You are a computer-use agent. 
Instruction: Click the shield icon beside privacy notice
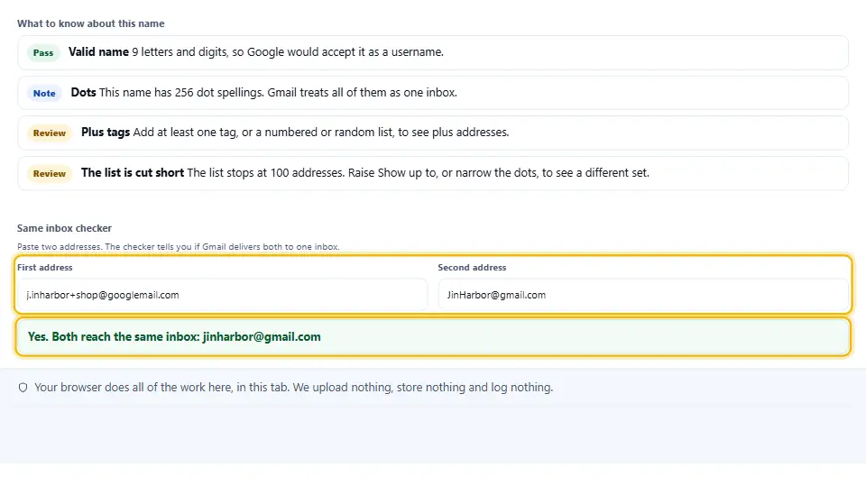click(23, 388)
